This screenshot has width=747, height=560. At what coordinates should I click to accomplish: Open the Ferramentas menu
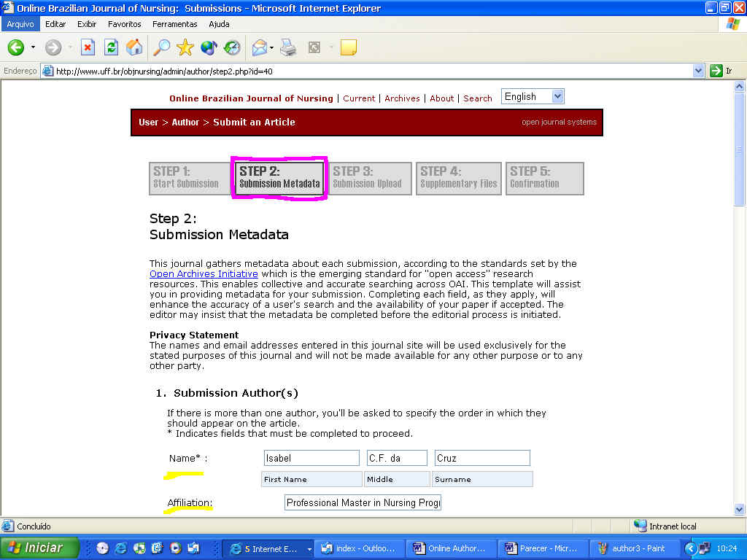174,24
